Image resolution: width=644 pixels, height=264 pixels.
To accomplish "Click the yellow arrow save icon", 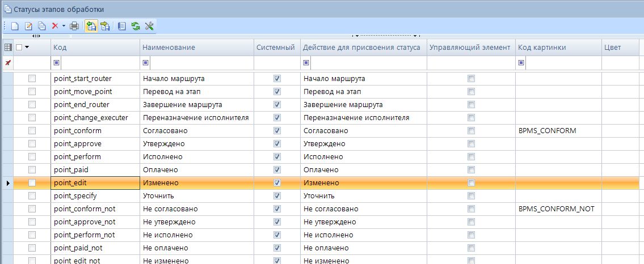I will click(x=105, y=25).
